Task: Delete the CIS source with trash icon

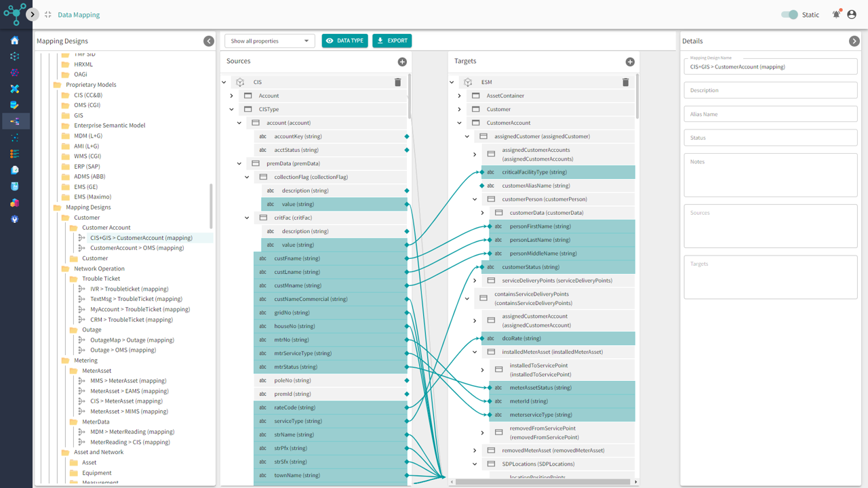Action: pyautogui.click(x=398, y=82)
